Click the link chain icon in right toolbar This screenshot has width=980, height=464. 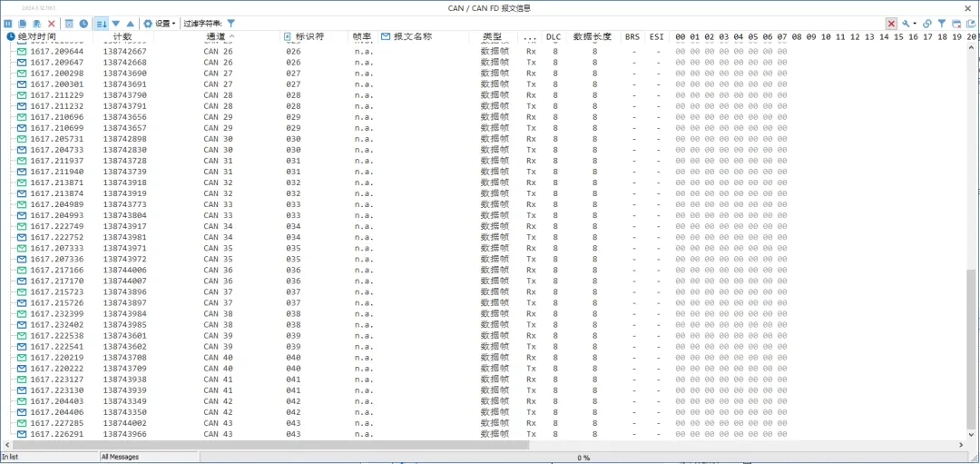[x=926, y=23]
